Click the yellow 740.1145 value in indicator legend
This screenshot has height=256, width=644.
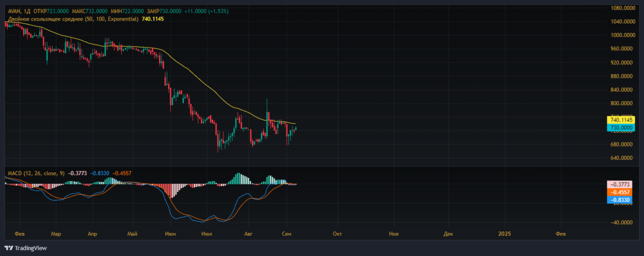153,19
